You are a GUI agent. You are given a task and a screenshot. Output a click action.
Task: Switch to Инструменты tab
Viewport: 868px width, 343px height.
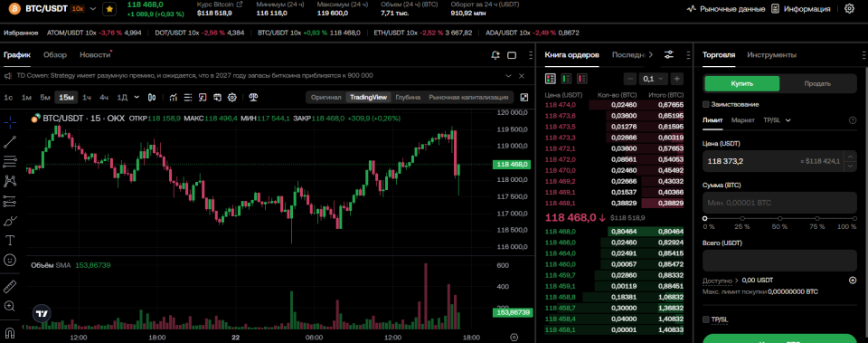coord(771,55)
